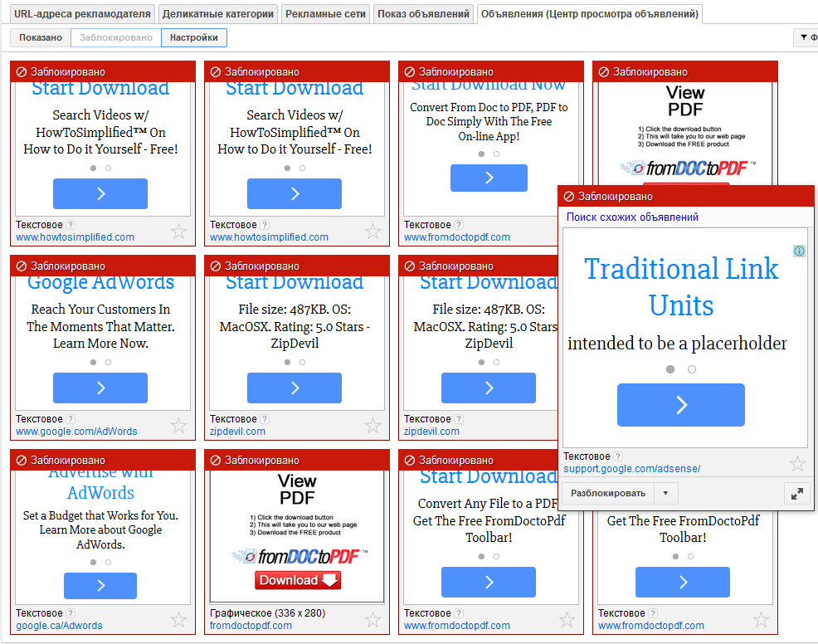The width and height of the screenshot is (818, 644).
Task: Open URL-адреса рекламодателя tab
Action: coord(82,14)
